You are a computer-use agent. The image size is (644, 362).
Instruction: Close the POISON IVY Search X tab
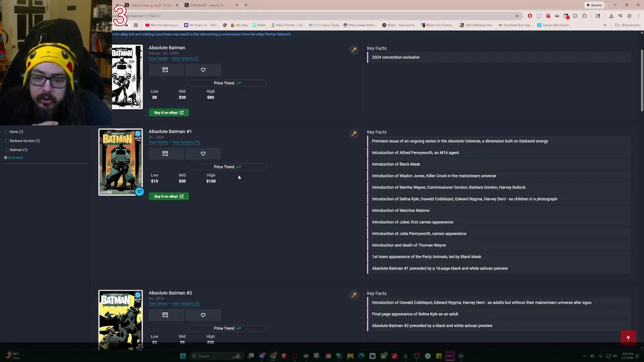pos(237,5)
